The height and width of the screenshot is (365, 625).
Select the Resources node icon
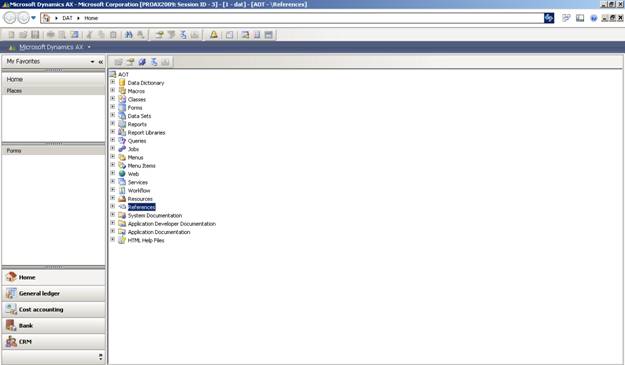coord(122,198)
